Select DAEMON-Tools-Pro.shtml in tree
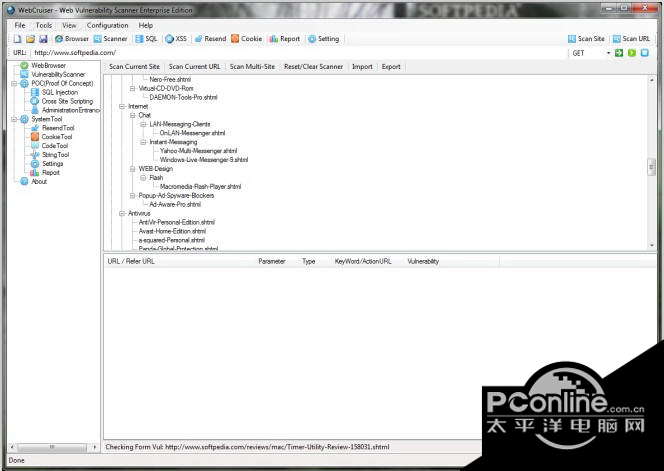The height and width of the screenshot is (471, 664). point(183,97)
